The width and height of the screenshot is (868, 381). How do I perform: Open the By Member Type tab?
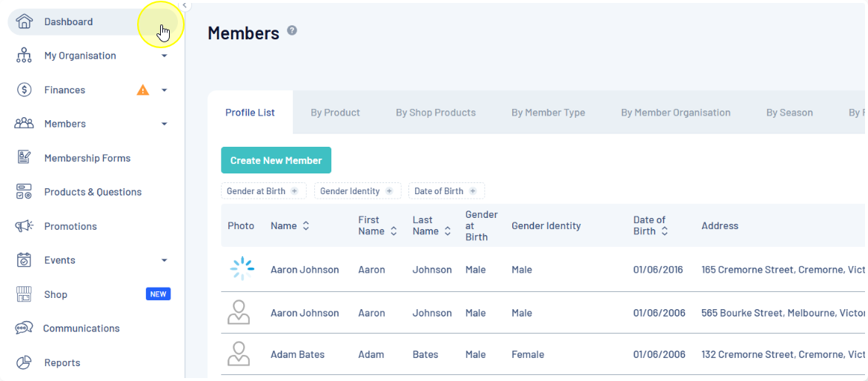[548, 113]
